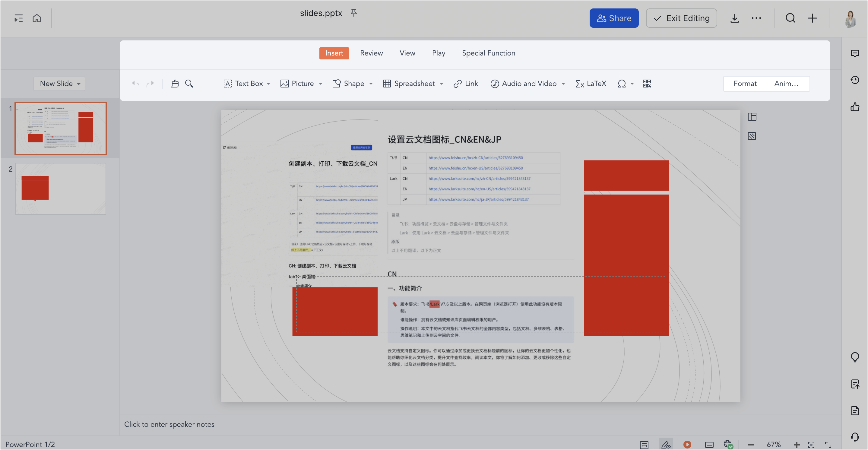
Task: Zoom out with minus button
Action: click(x=750, y=445)
